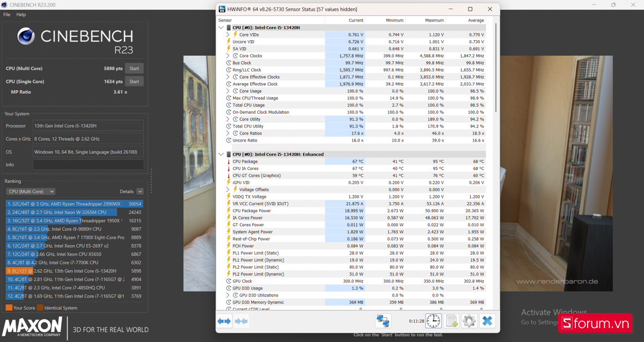
Task: Click the lightning icon beside CPU Package Power
Action: pyautogui.click(x=229, y=211)
